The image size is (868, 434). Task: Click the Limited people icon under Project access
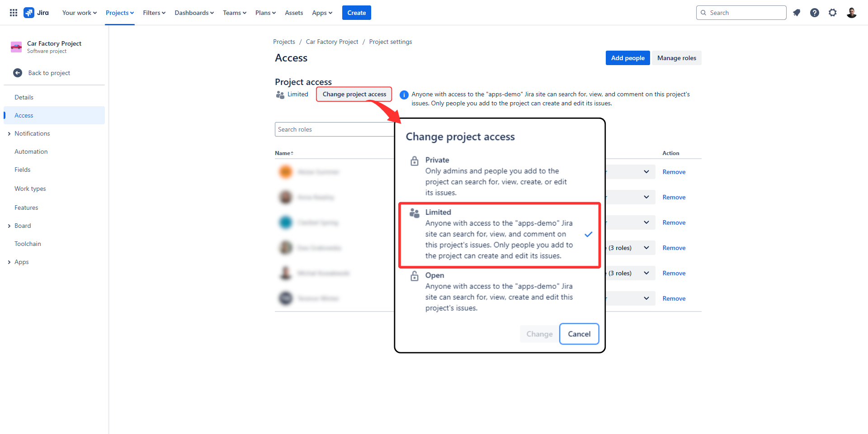(x=280, y=94)
